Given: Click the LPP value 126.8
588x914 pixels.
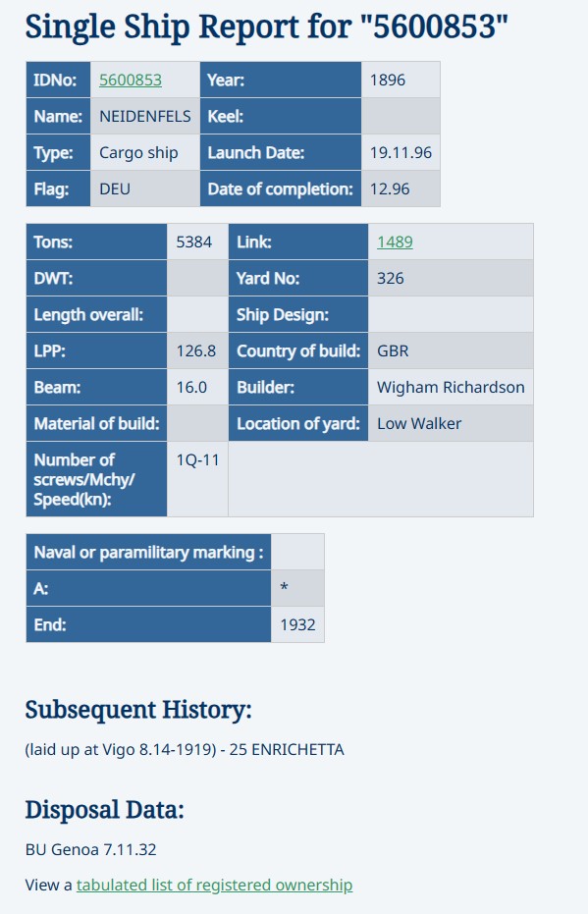Looking at the screenshot, I should [x=197, y=350].
